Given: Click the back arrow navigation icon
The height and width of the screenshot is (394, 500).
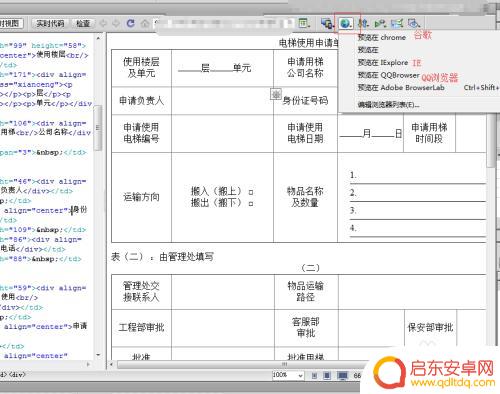Looking at the screenshot, I should (104, 23).
